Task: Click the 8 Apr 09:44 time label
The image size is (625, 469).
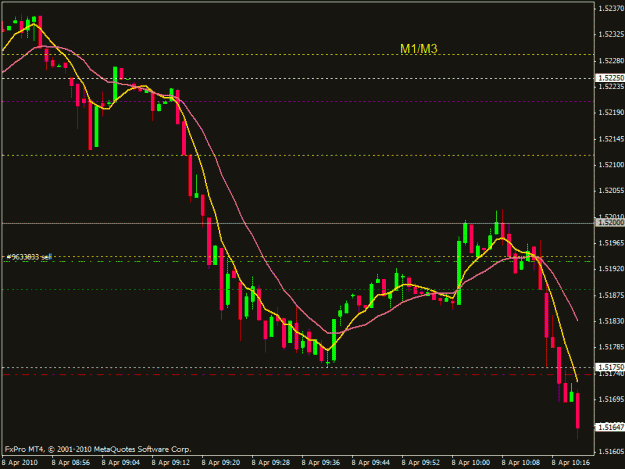Action: coord(371,463)
